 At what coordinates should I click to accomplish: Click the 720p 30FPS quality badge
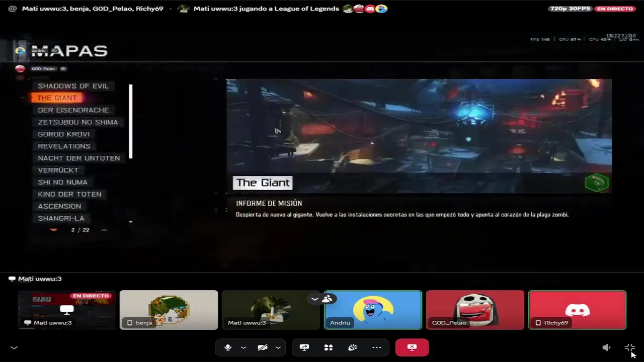coord(571,9)
